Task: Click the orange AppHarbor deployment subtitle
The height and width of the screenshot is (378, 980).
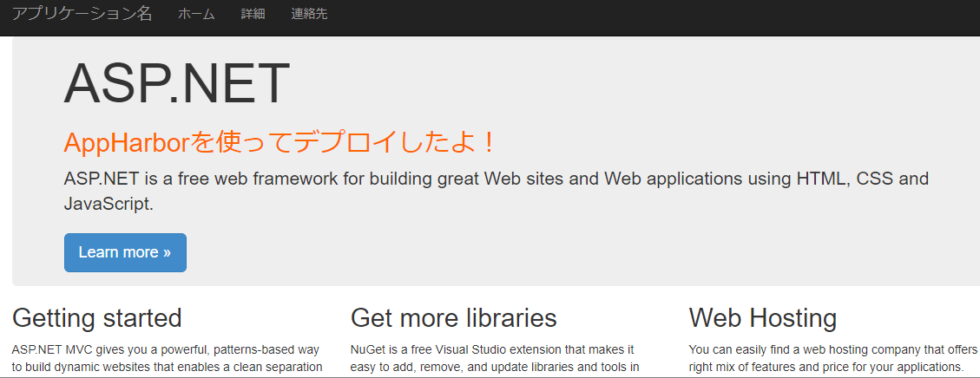Action: [280, 142]
